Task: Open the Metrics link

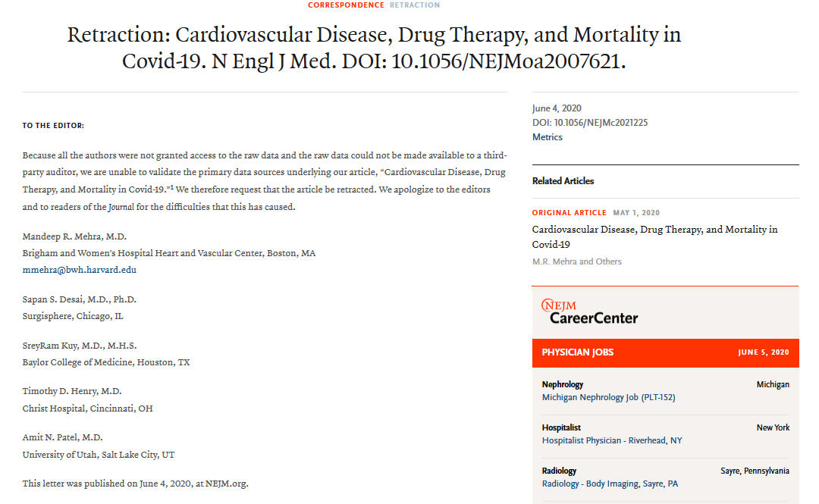Action: (x=548, y=137)
